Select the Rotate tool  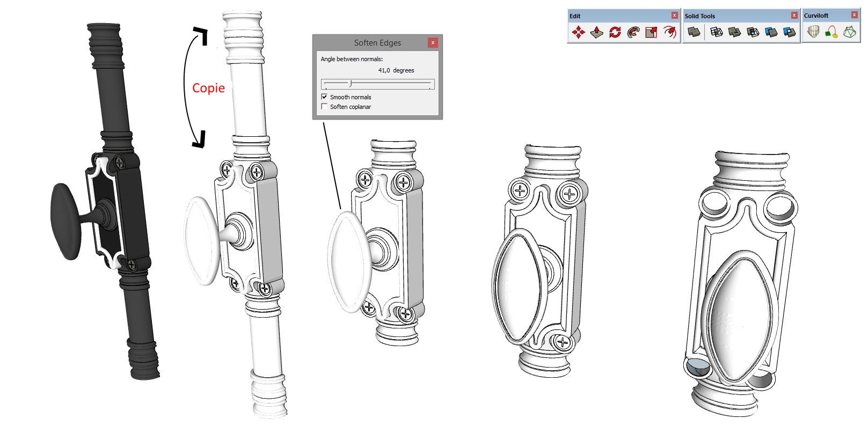(x=615, y=33)
